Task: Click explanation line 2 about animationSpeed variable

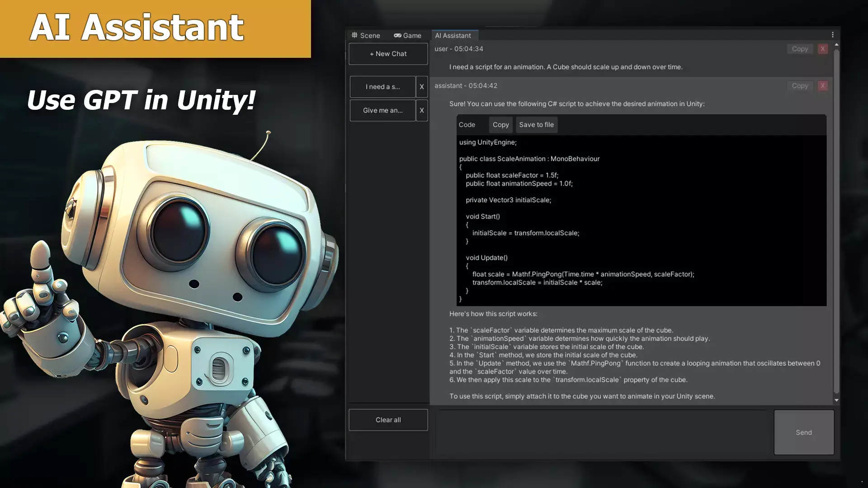Action: (x=580, y=338)
